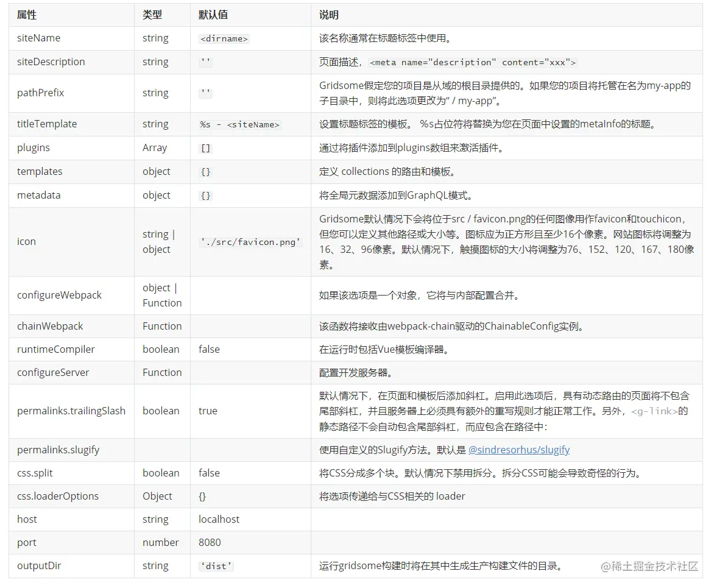The image size is (714, 588).
Task: Click the Function type for chainWebpack
Action: click(x=162, y=326)
